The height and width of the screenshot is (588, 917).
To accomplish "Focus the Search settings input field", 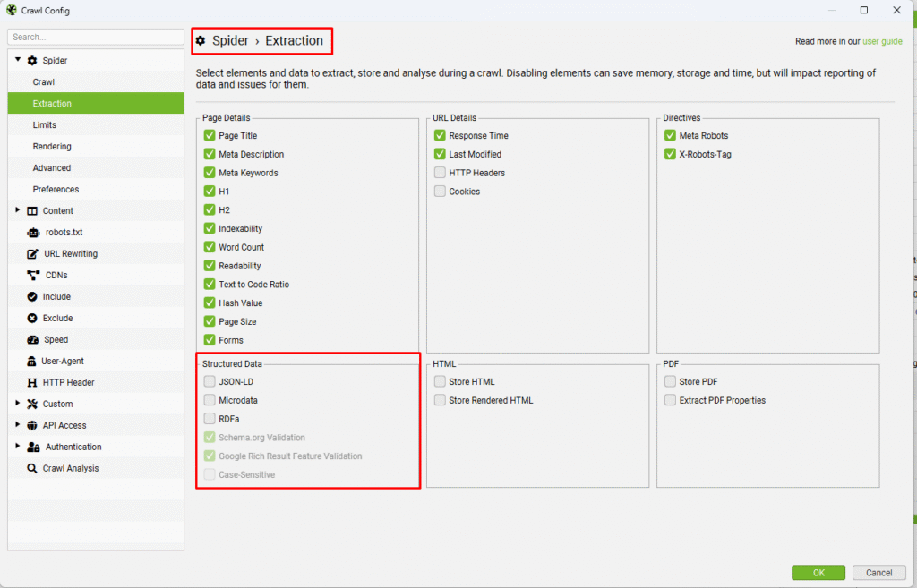I will [96, 37].
